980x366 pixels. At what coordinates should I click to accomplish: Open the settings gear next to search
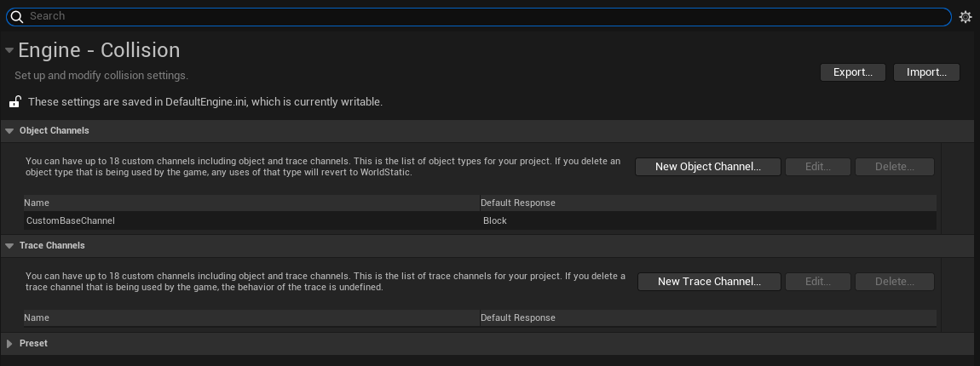[x=965, y=17]
